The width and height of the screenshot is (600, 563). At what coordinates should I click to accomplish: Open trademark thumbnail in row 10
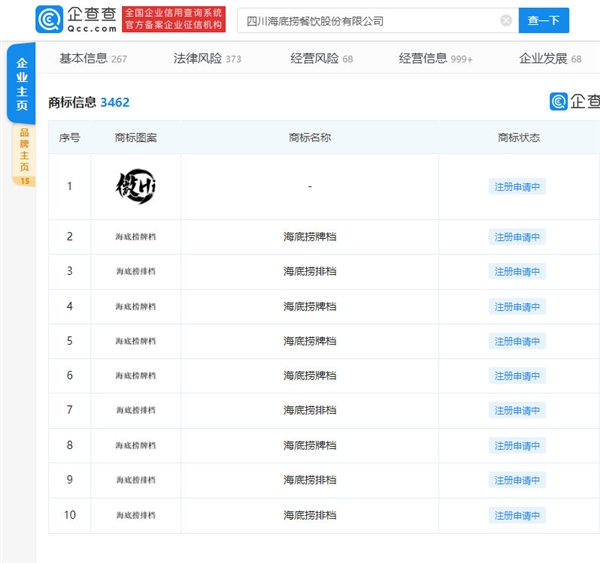(136, 515)
